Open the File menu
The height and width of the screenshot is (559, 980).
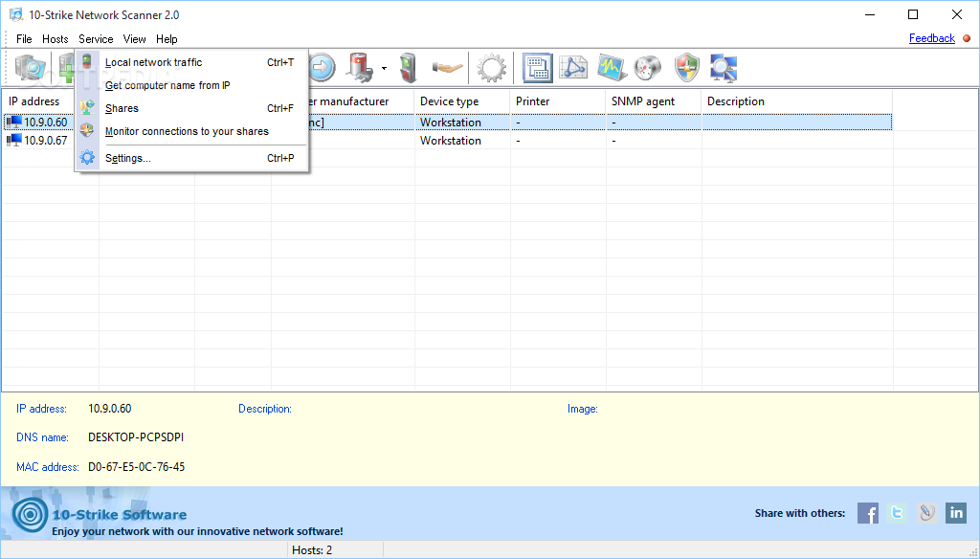[x=24, y=39]
